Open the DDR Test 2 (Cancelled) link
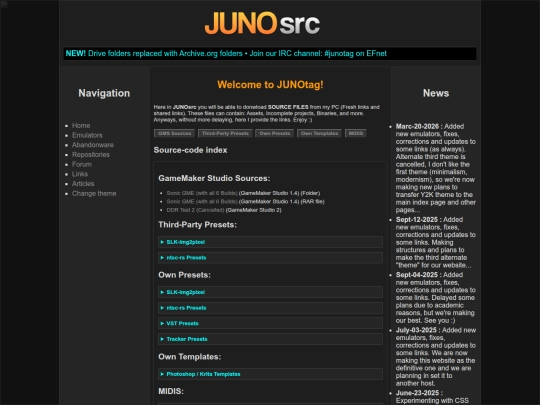The width and height of the screenshot is (540, 405). 195,210
